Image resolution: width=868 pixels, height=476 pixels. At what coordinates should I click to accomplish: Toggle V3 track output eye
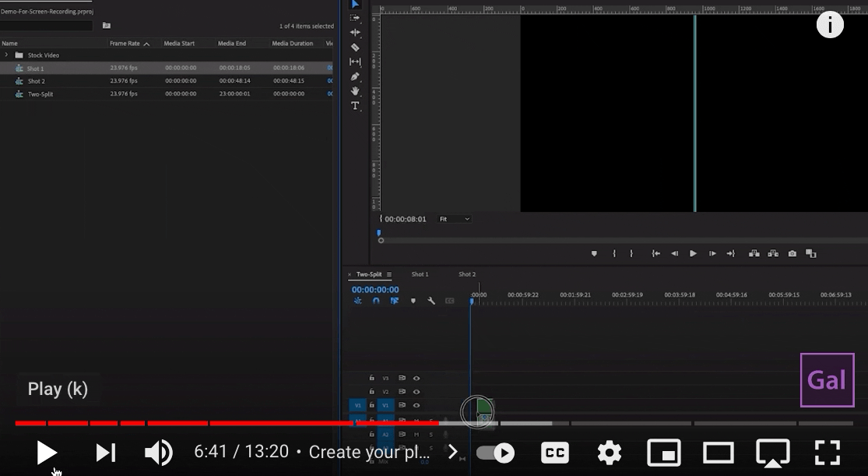416,379
